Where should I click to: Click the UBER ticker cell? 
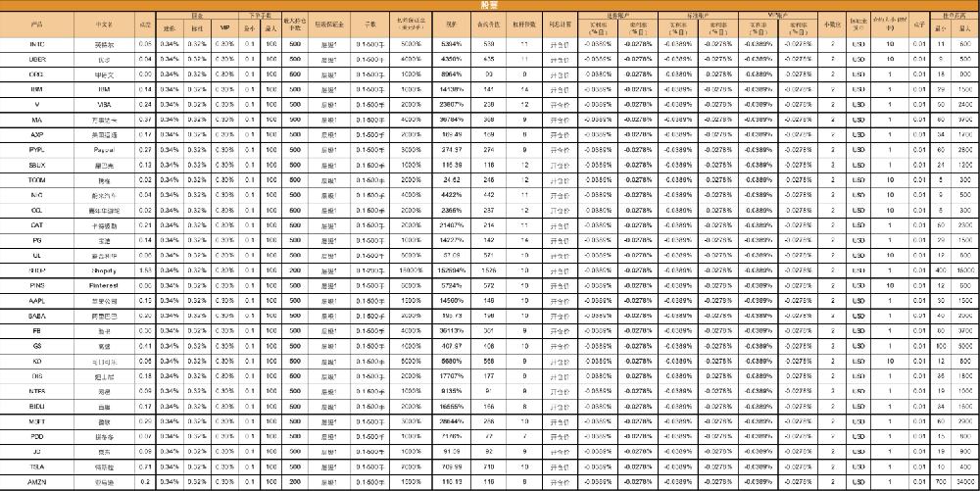[36, 60]
